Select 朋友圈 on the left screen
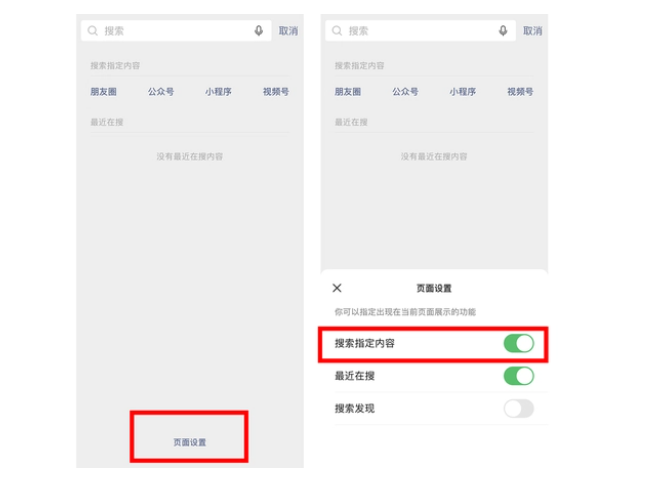657x482 pixels. 103,91
